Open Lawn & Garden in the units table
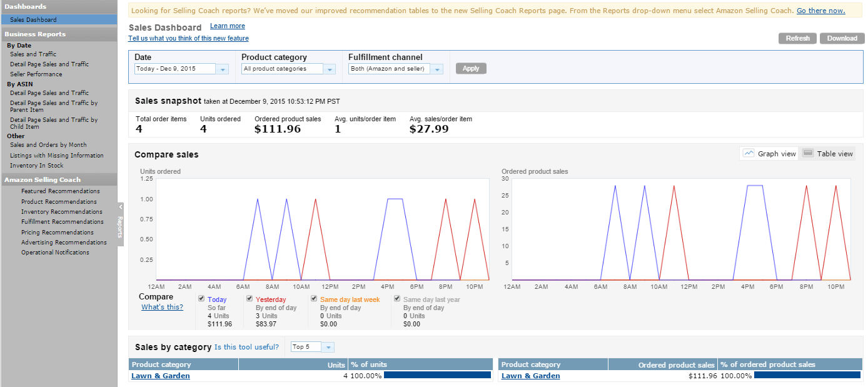The height and width of the screenshot is (387, 868). click(161, 376)
